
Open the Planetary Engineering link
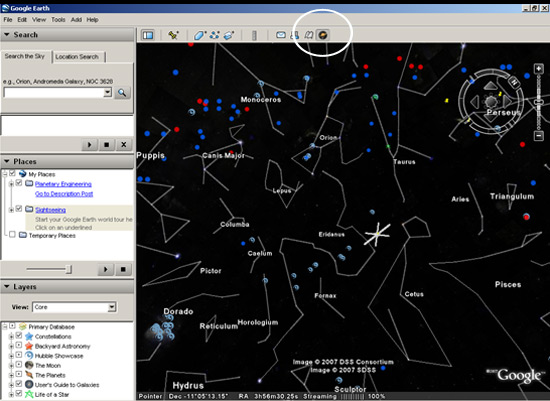click(63, 184)
